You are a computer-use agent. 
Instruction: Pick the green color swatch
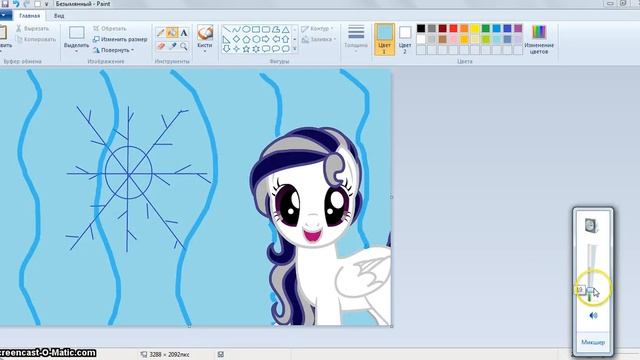485,28
